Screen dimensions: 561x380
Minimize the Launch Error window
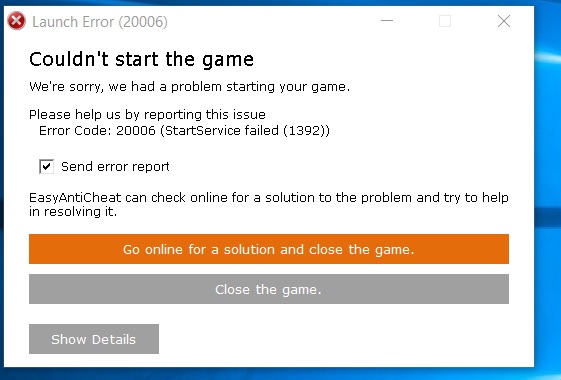click(387, 21)
